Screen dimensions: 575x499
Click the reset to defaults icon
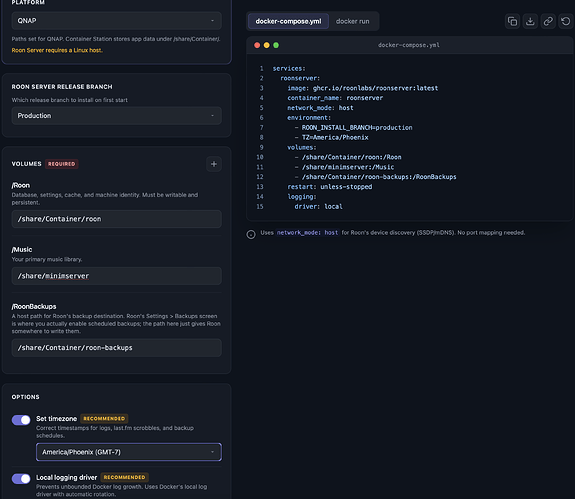pyautogui.click(x=565, y=21)
